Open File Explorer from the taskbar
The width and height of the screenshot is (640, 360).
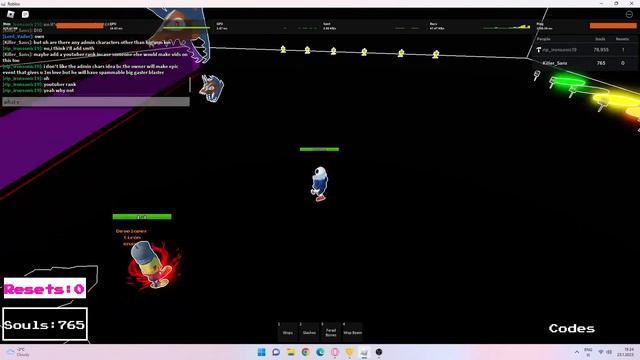[291, 352]
